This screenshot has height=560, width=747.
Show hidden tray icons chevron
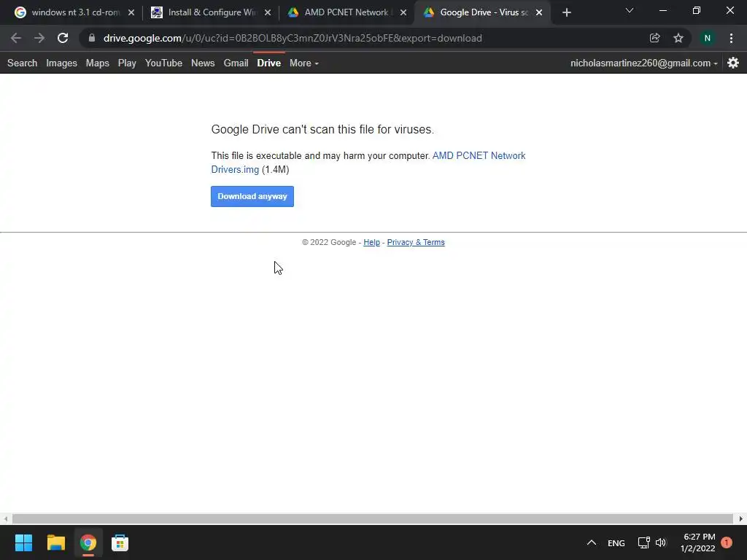pyautogui.click(x=591, y=542)
